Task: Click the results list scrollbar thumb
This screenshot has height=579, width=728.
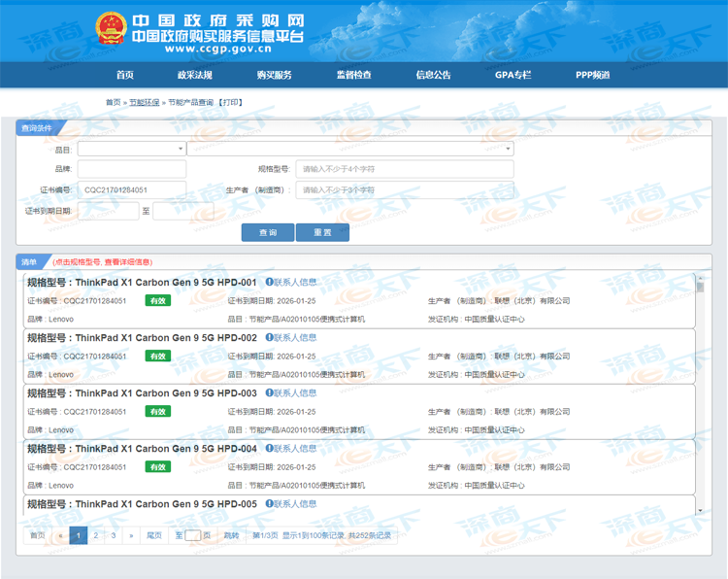Action: point(700,288)
